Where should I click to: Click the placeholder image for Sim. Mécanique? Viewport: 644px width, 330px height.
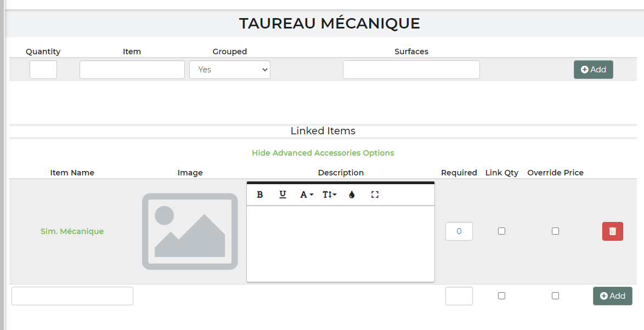pyautogui.click(x=190, y=231)
